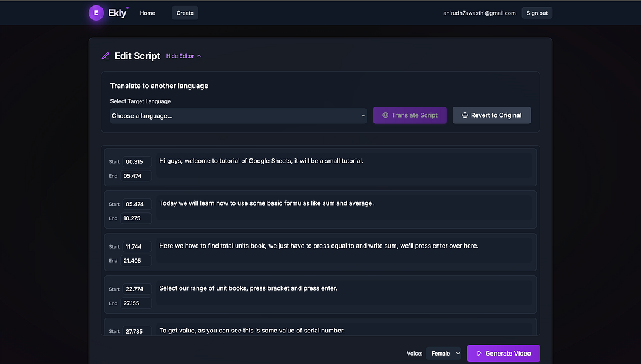Edit the Start time 22.774 field

click(x=137, y=289)
